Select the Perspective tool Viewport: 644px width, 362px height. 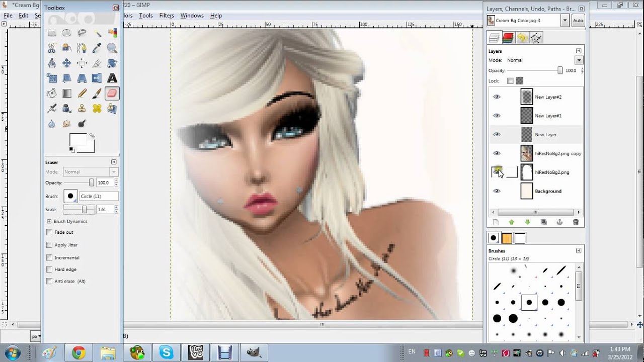click(82, 78)
